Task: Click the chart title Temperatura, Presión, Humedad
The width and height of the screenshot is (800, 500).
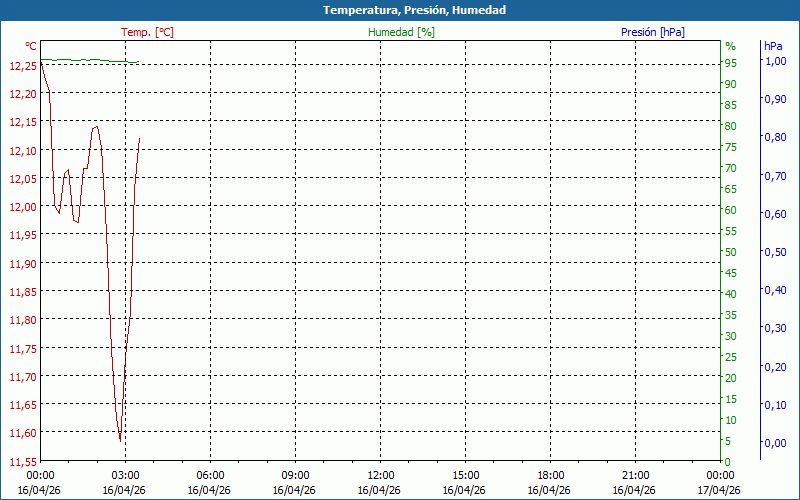Action: pyautogui.click(x=400, y=10)
